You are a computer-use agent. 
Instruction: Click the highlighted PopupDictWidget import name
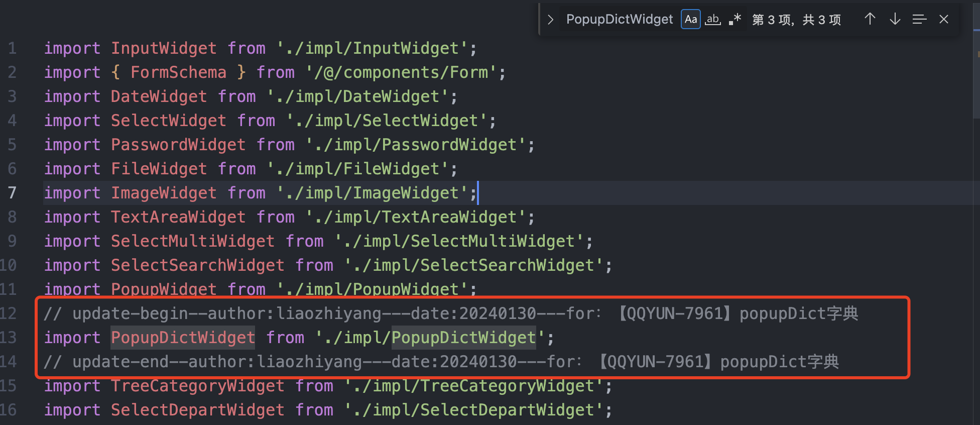(183, 338)
